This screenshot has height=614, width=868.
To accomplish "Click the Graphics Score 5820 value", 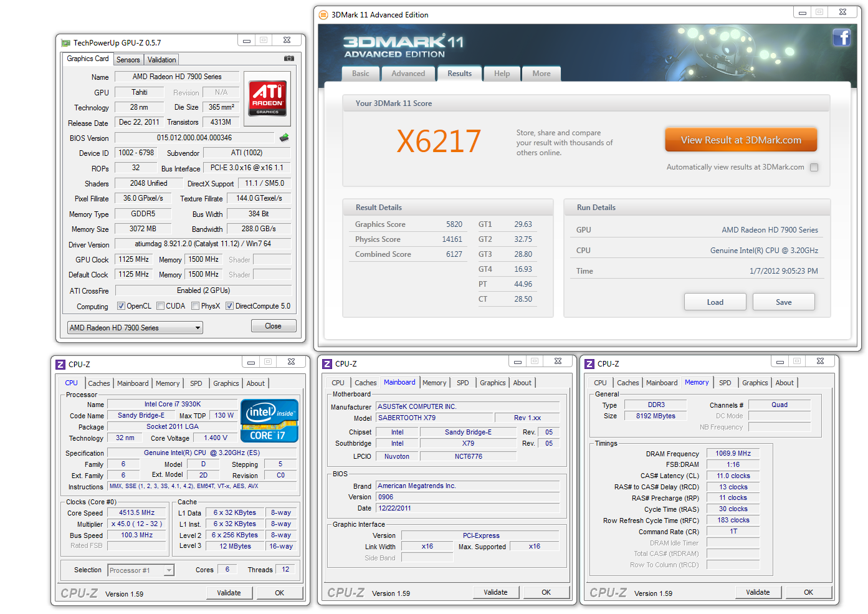I will (x=454, y=224).
